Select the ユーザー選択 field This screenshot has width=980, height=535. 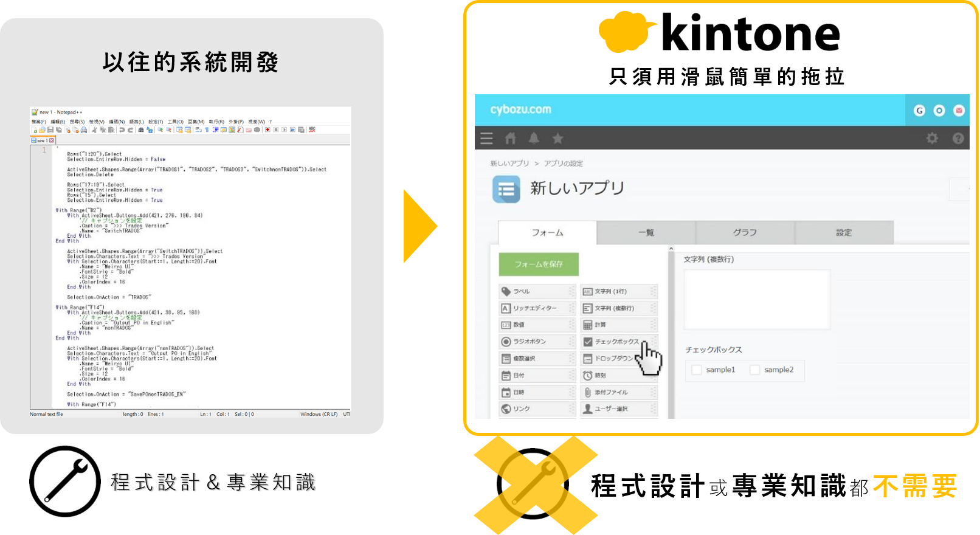pos(619,409)
